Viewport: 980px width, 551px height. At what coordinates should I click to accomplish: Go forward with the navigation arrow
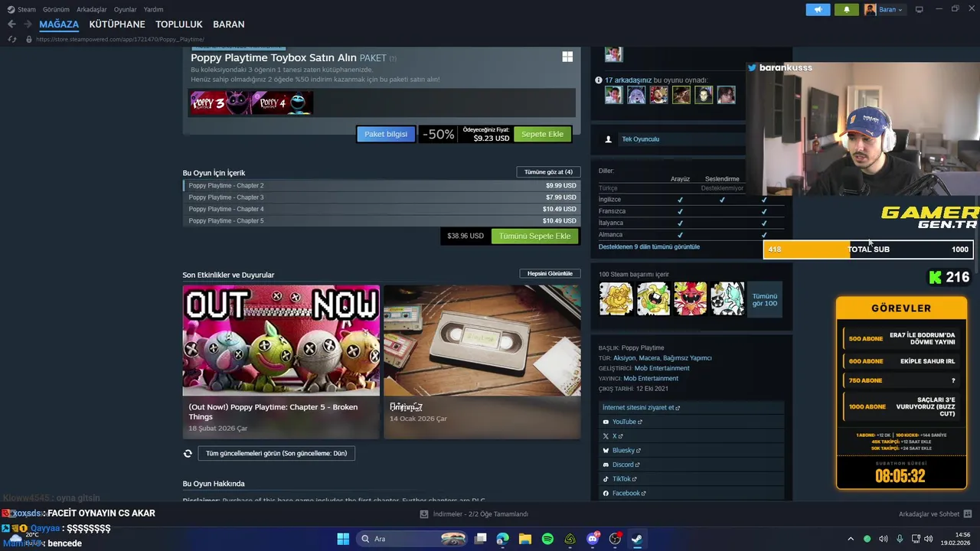click(29, 24)
